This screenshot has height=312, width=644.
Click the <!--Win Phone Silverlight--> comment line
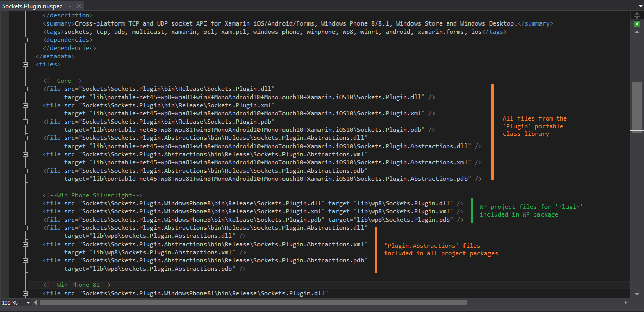[93, 195]
